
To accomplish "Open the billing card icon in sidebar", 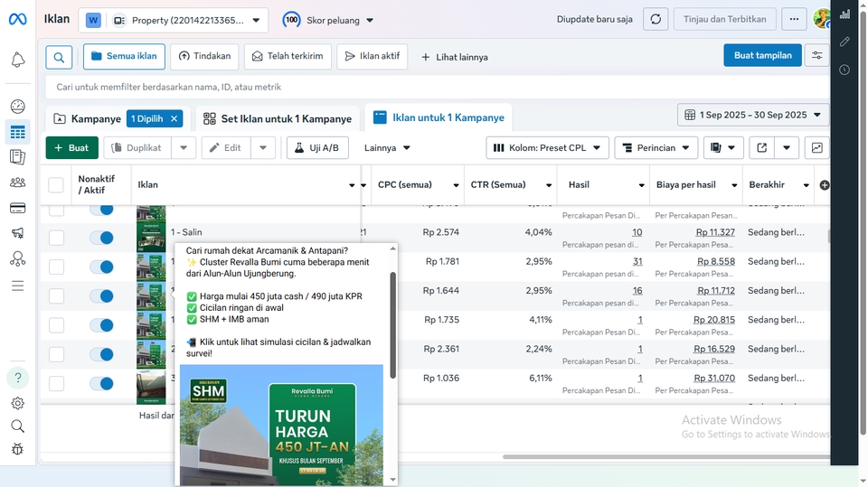I will coord(17,208).
